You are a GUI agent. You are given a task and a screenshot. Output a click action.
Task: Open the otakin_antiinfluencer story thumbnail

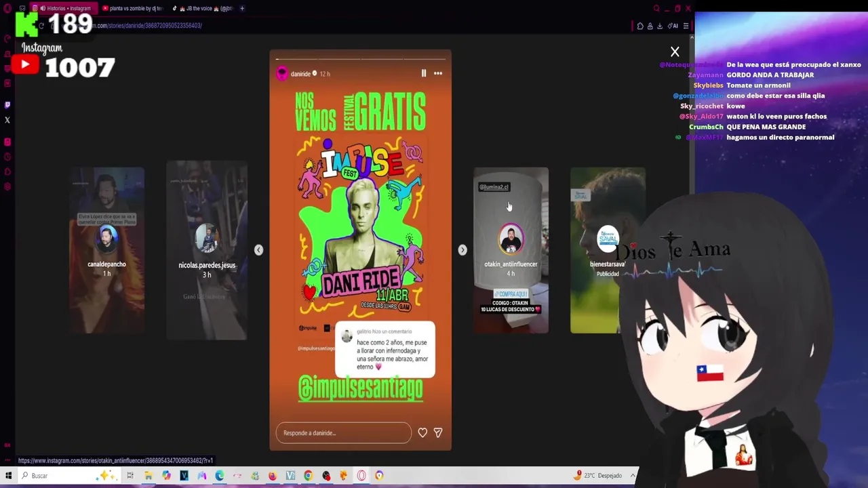point(511,250)
